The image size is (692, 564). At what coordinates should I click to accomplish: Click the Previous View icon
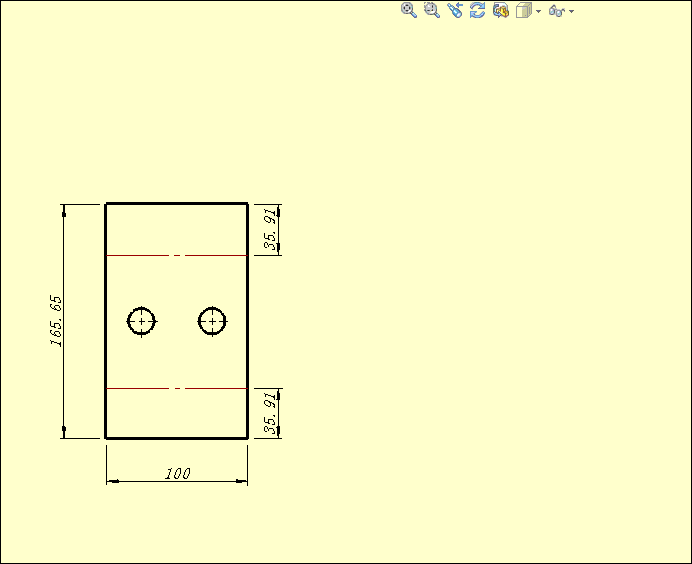tap(455, 10)
